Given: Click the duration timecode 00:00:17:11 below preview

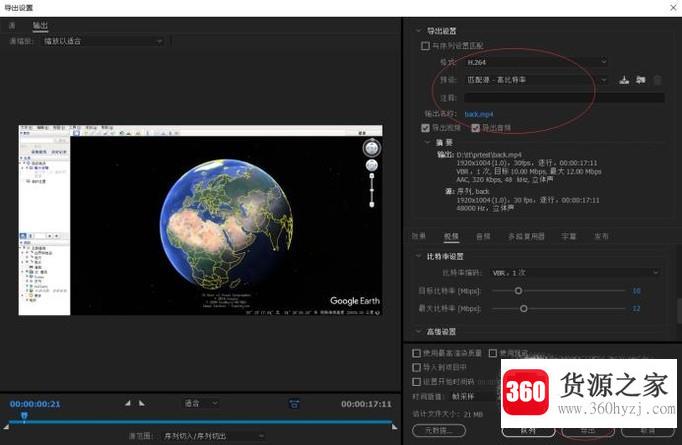Looking at the screenshot, I should pos(366,404).
